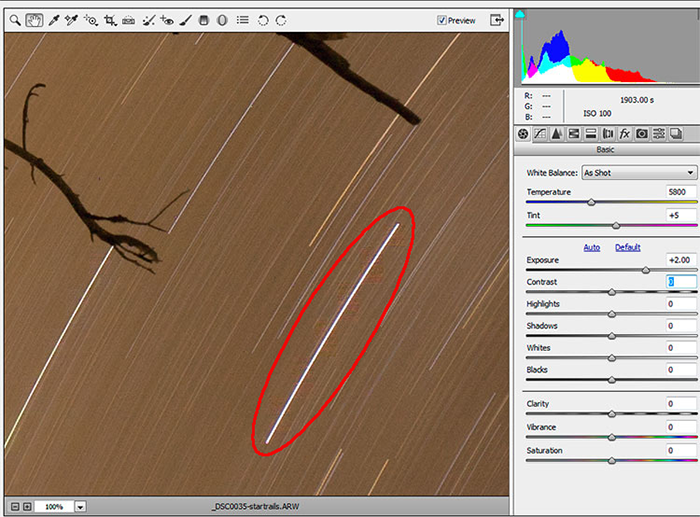Click the Exposure slider handle
Screen dimensions: 700x517
pyautogui.click(x=646, y=270)
